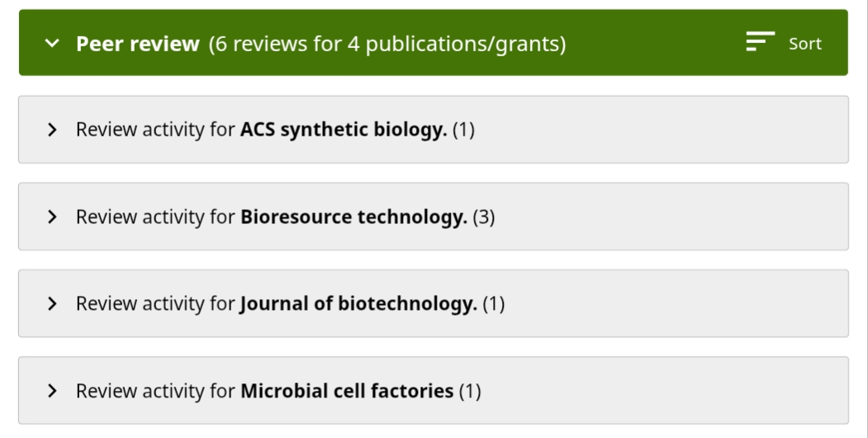Viewport: 868px width, 438px height.
Task: Click 'Review activity for' text in Microbial row
Action: [x=155, y=391]
